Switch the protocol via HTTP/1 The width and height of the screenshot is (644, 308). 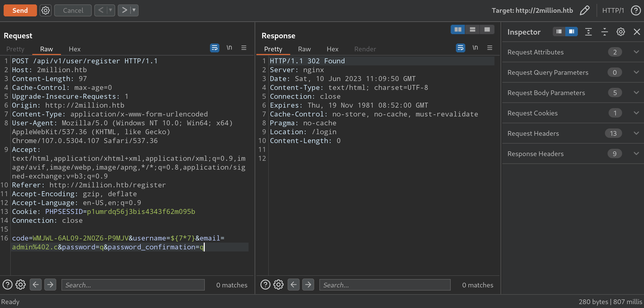(x=613, y=10)
